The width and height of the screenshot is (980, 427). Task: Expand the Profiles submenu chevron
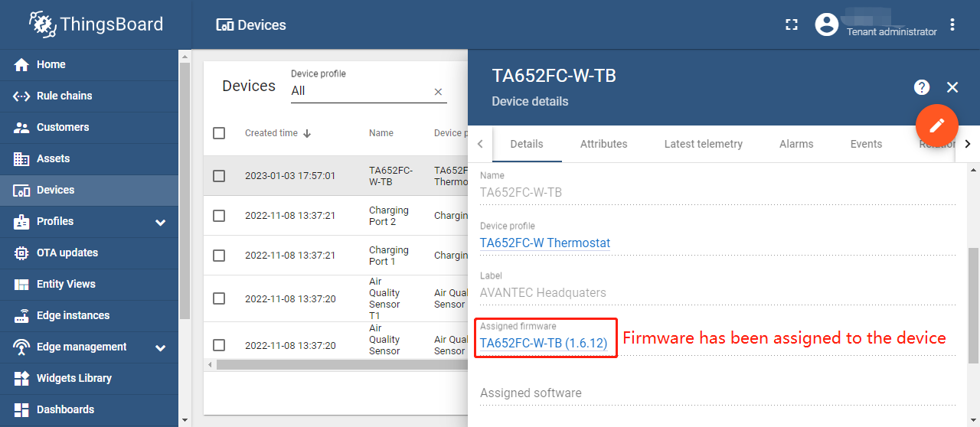[161, 222]
